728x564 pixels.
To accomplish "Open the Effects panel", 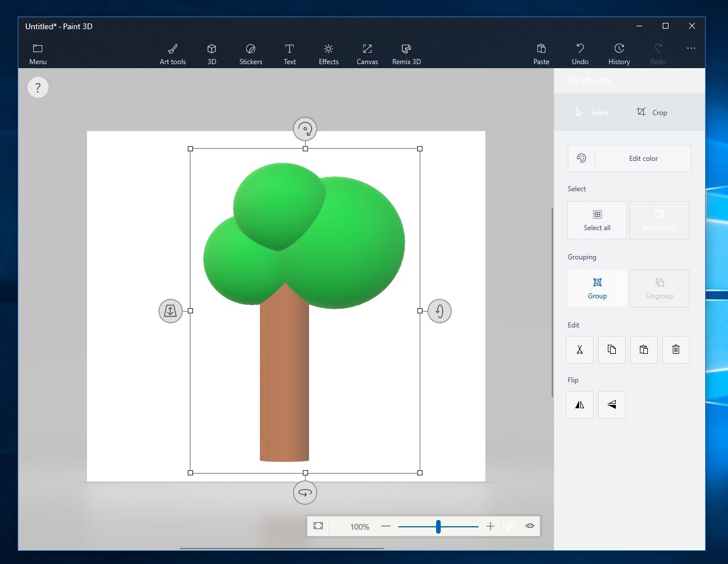I will click(x=328, y=54).
